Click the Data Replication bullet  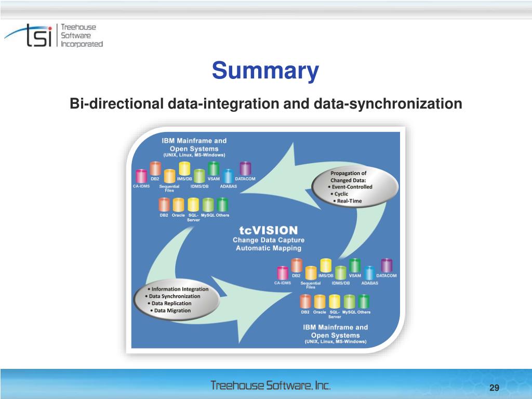[x=169, y=303]
